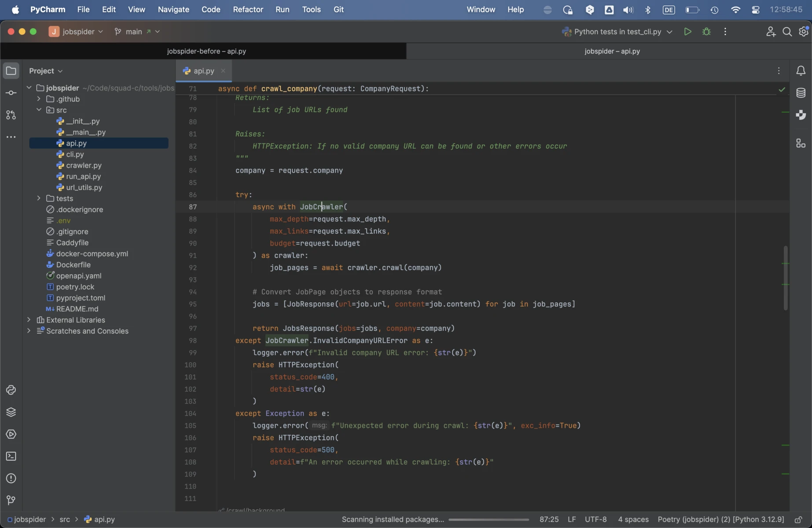This screenshot has height=528, width=812.
Task: Collapse the src folder
Action: tap(39, 110)
